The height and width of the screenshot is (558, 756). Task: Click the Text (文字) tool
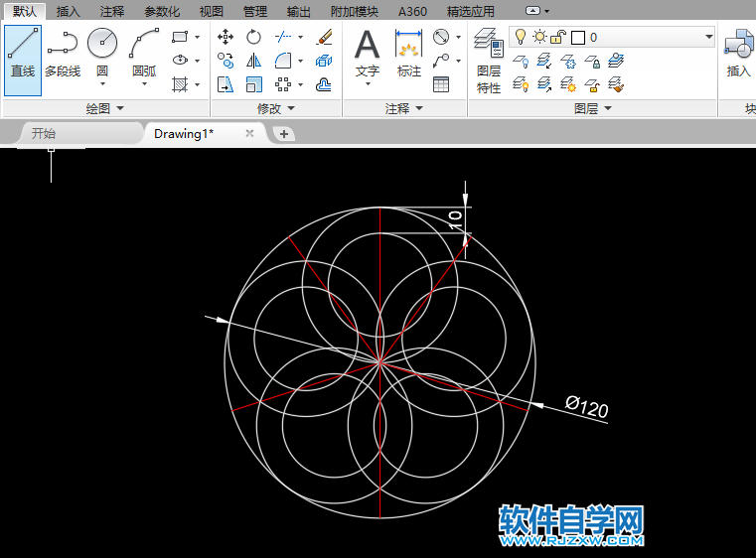[368, 56]
